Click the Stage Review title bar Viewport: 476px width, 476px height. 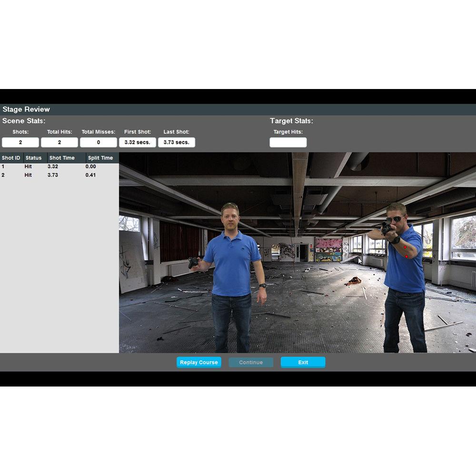click(x=238, y=109)
